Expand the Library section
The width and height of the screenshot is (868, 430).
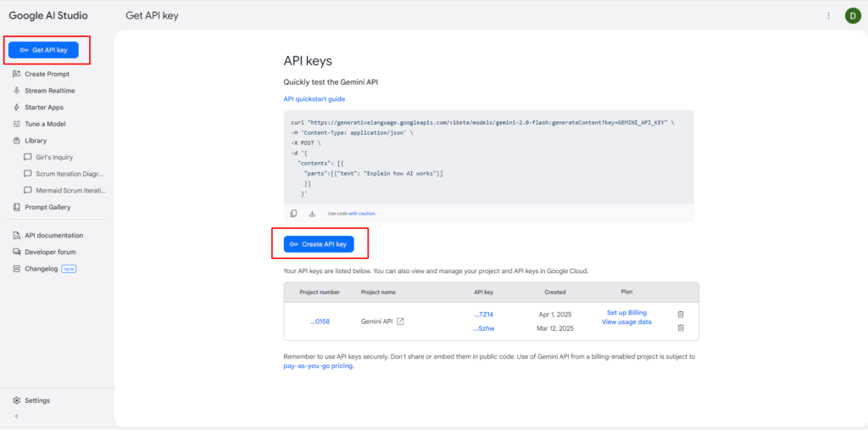click(x=35, y=141)
